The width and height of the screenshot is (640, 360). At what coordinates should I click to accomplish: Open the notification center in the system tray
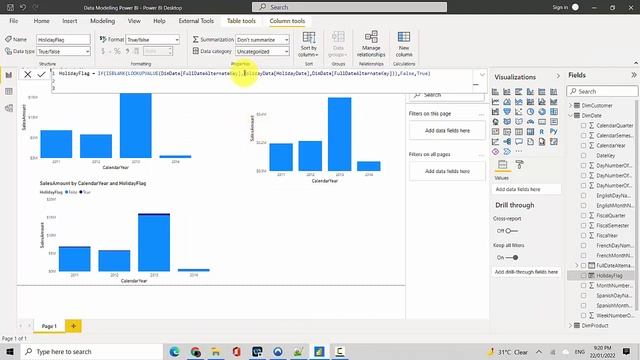click(x=627, y=351)
